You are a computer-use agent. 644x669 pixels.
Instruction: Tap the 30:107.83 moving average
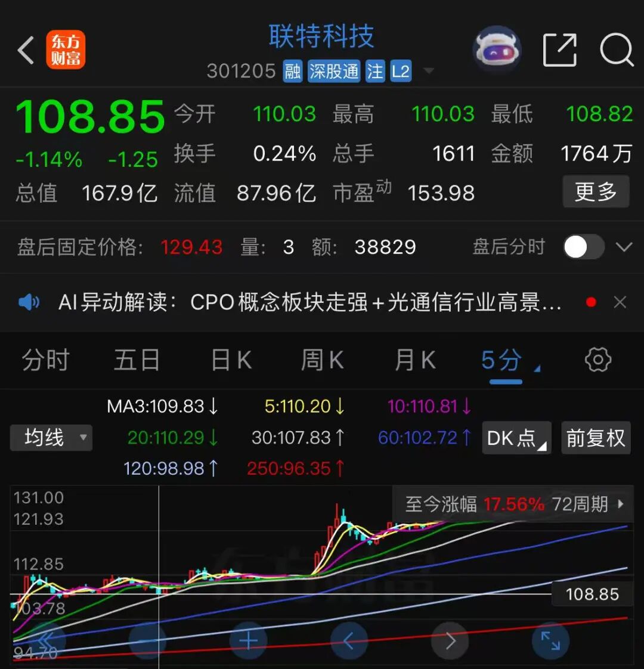click(298, 438)
